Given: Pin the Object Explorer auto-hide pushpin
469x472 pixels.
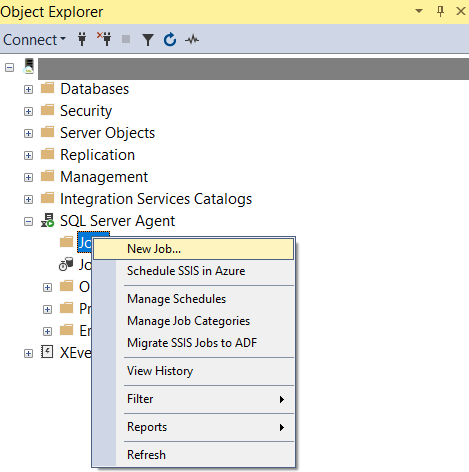Looking at the screenshot, I should (x=440, y=11).
